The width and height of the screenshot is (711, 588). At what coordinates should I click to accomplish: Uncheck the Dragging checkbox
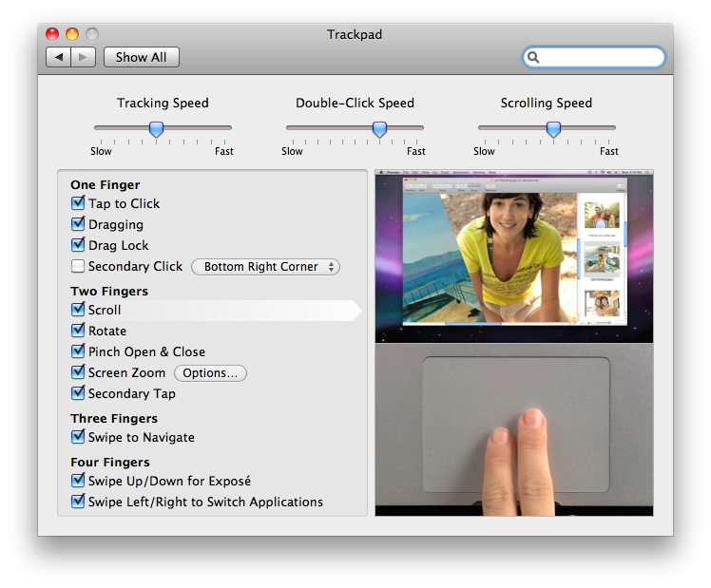coord(78,224)
